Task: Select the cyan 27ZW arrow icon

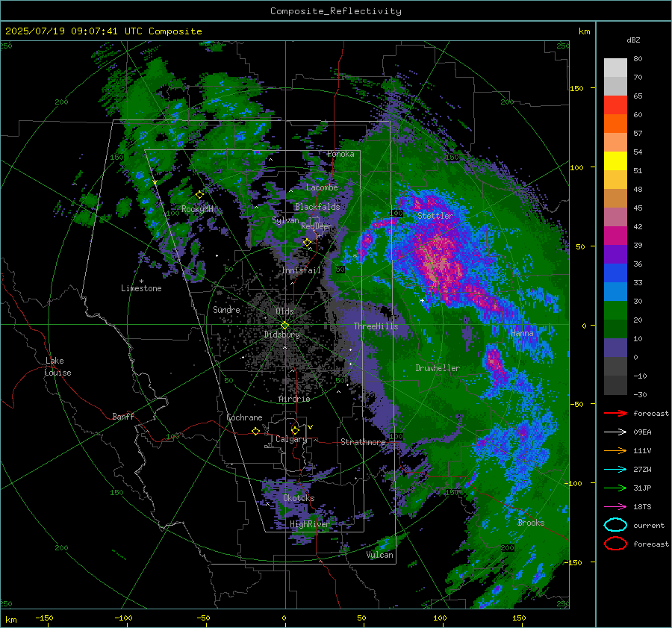Action: pos(615,470)
